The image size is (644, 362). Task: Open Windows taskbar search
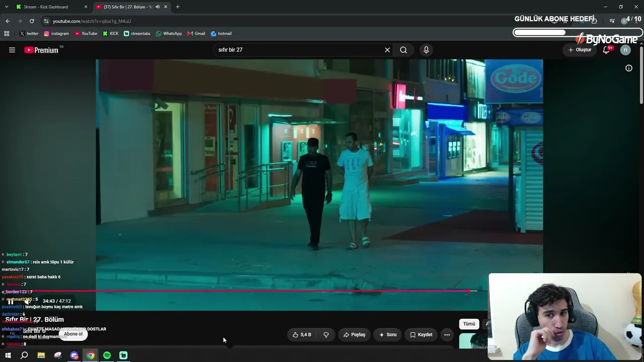pos(24,355)
